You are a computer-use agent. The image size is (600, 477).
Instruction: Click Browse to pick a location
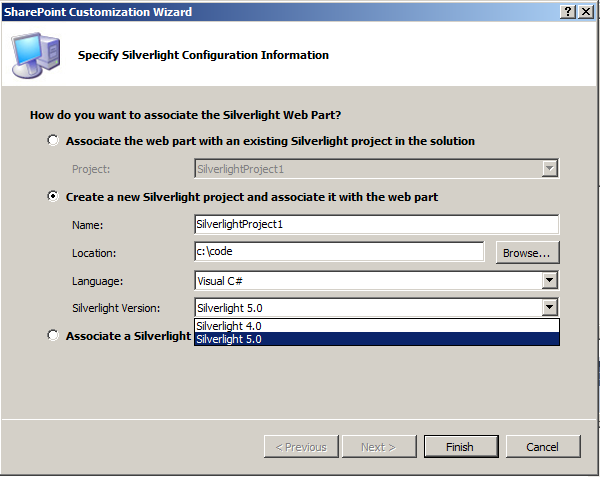click(527, 253)
